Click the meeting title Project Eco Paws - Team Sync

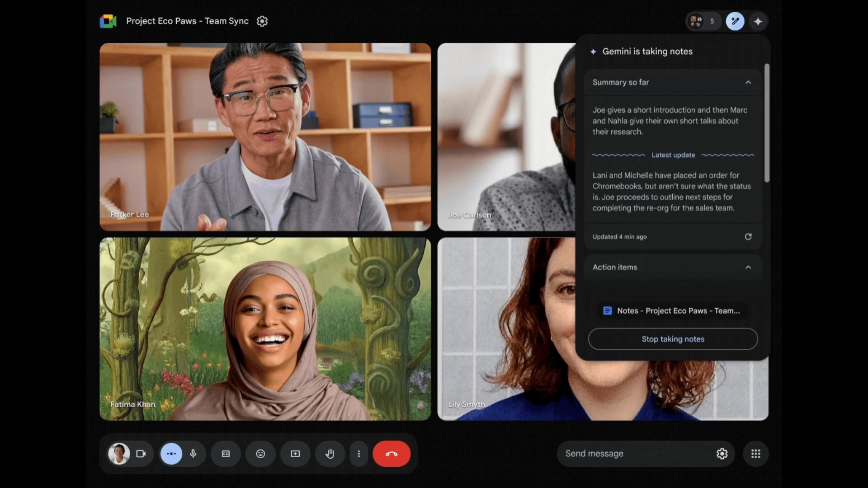pyautogui.click(x=187, y=21)
